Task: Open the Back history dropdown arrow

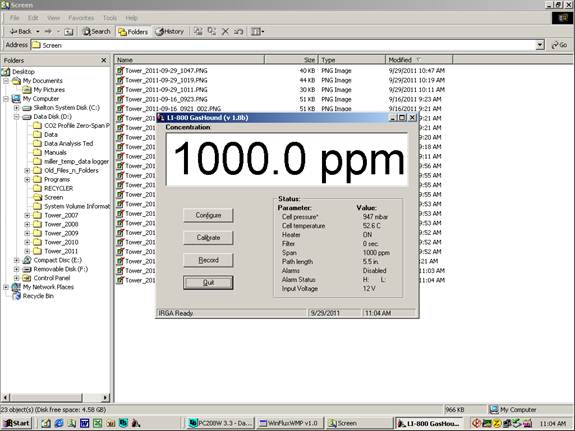Action: (x=37, y=32)
